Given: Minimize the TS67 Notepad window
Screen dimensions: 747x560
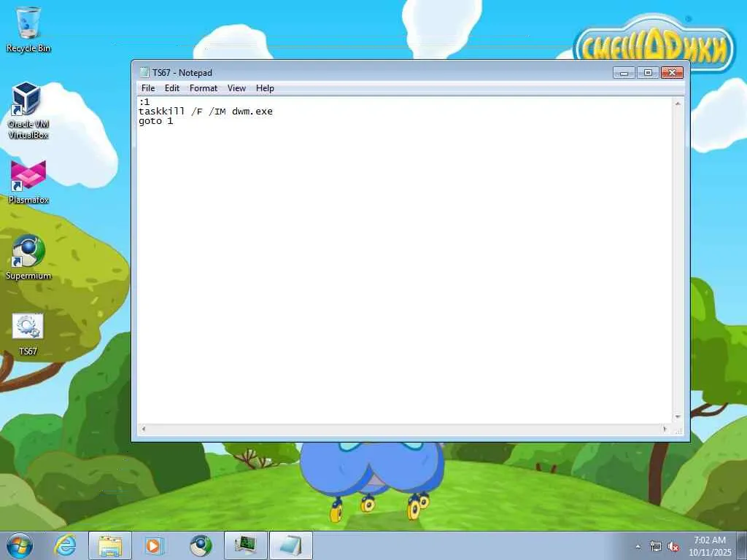Looking at the screenshot, I should 624,72.
